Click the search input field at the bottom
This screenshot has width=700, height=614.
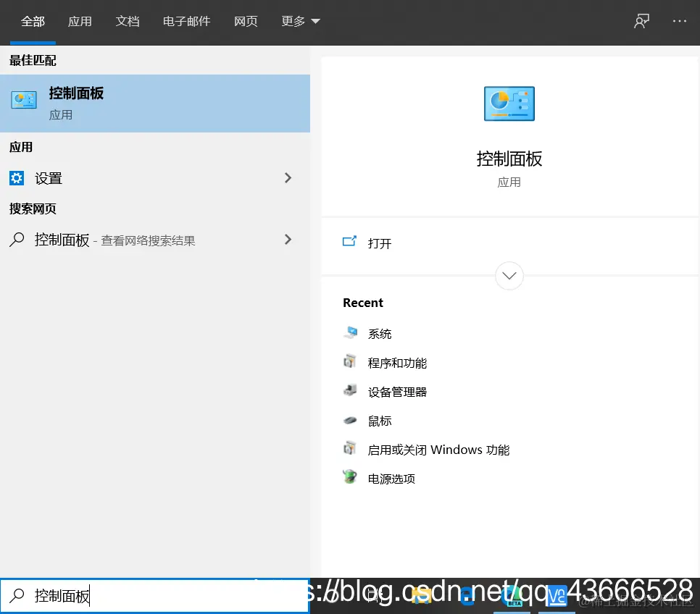point(155,595)
